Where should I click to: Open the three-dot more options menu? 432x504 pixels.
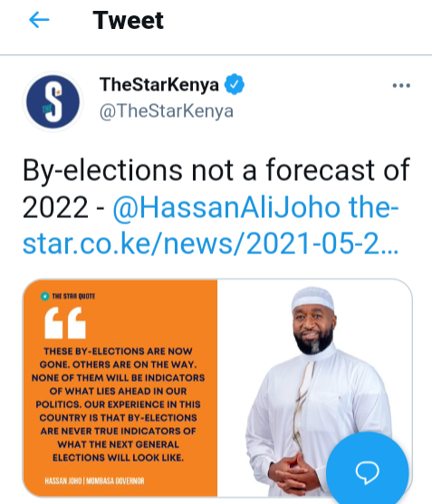pos(401,85)
